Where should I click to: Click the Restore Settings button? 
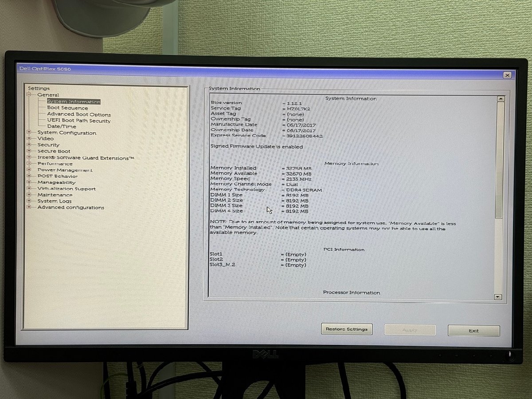tap(346, 329)
